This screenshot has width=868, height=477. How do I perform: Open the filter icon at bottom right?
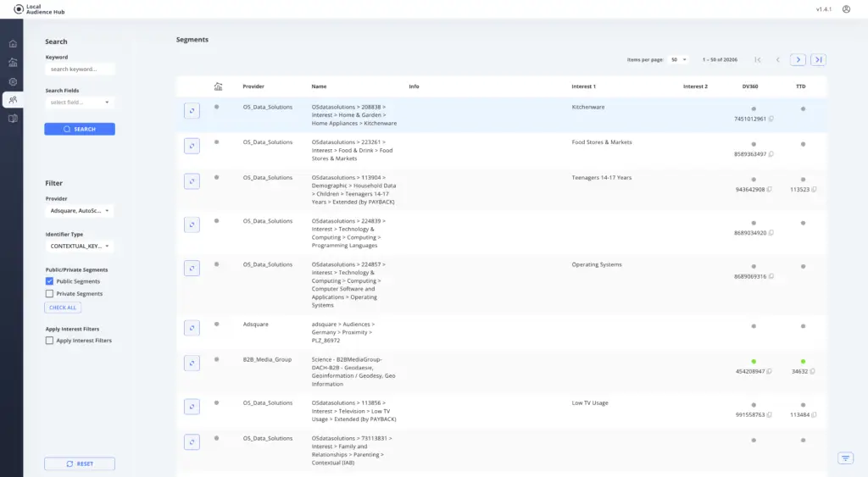[845, 458]
